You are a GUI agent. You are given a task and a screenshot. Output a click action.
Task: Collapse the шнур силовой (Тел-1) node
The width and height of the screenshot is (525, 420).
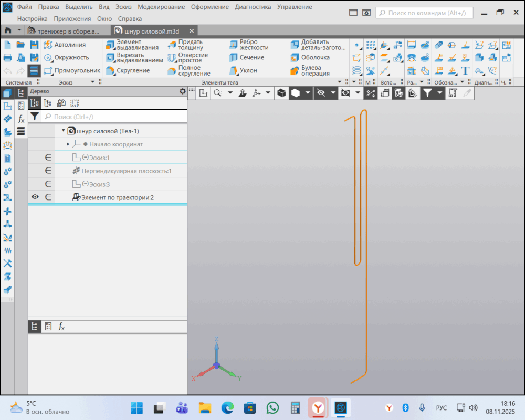point(63,131)
